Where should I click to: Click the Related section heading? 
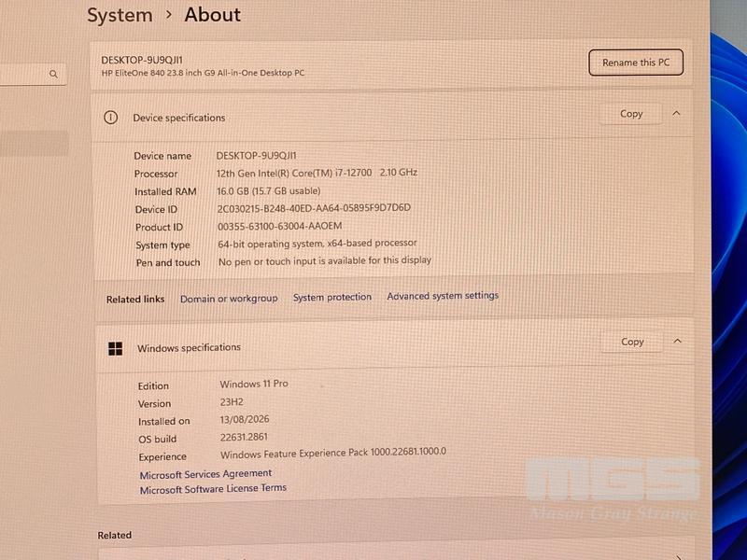point(114,535)
